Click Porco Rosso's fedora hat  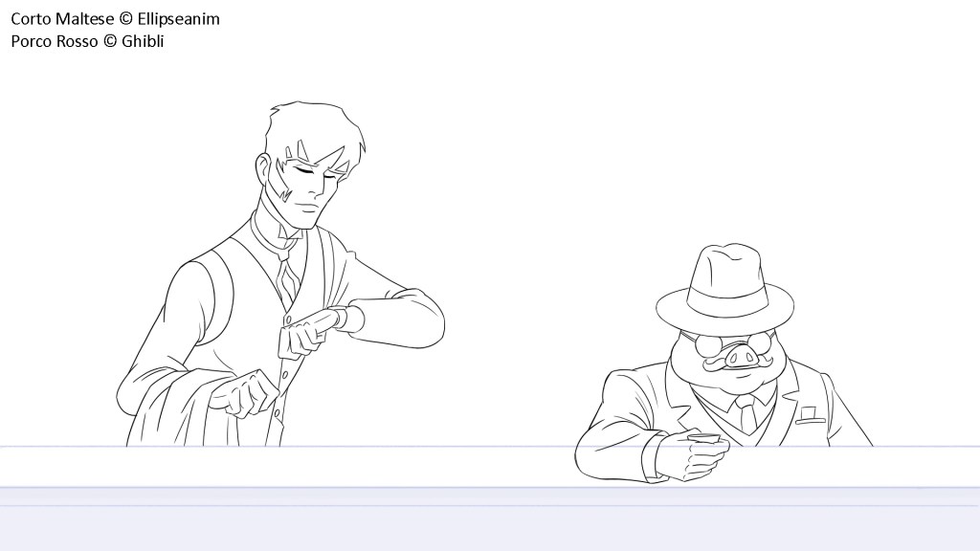[x=725, y=285]
